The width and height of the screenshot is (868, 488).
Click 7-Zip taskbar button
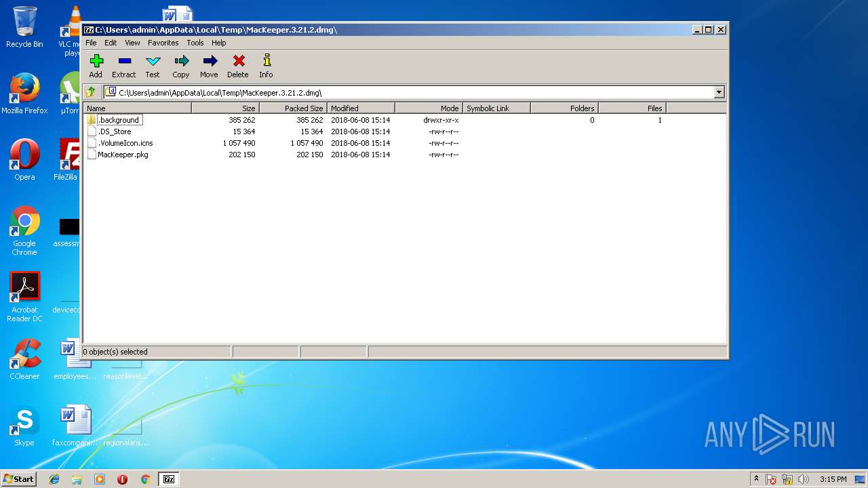(x=169, y=479)
